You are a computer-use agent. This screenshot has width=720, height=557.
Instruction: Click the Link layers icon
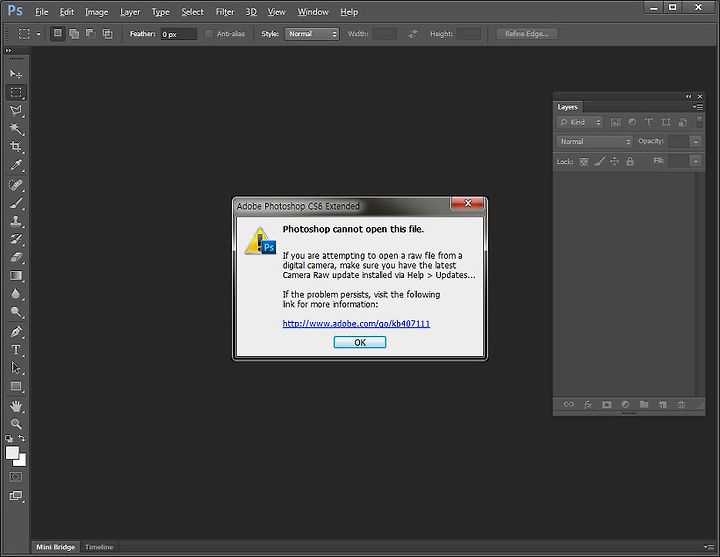point(569,404)
